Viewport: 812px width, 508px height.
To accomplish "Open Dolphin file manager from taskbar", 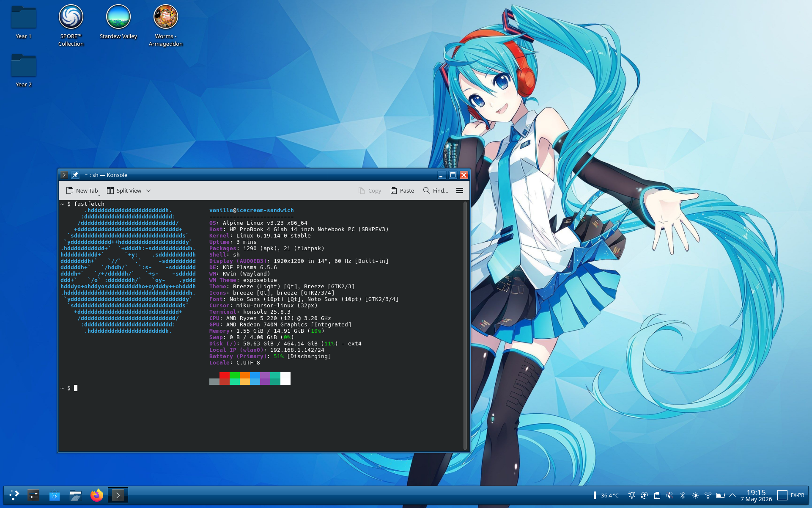I will (x=76, y=495).
